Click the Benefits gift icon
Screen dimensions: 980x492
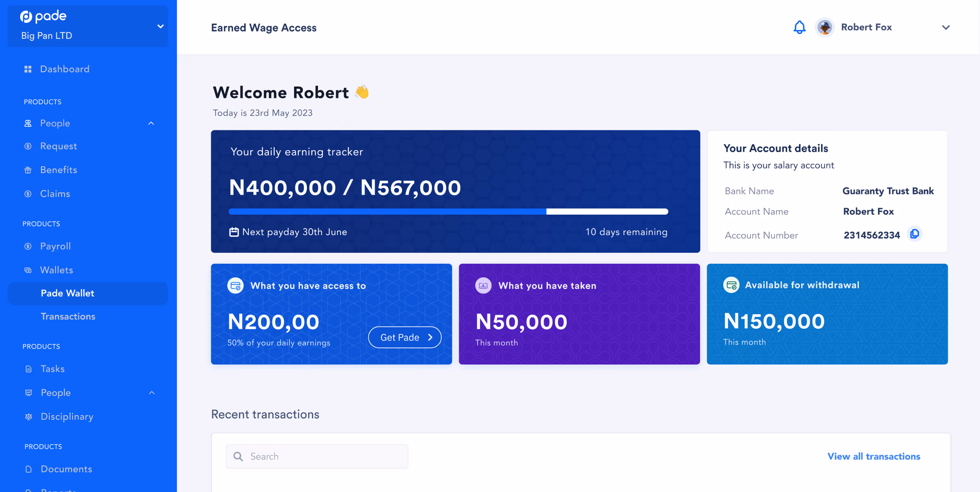[x=28, y=170]
